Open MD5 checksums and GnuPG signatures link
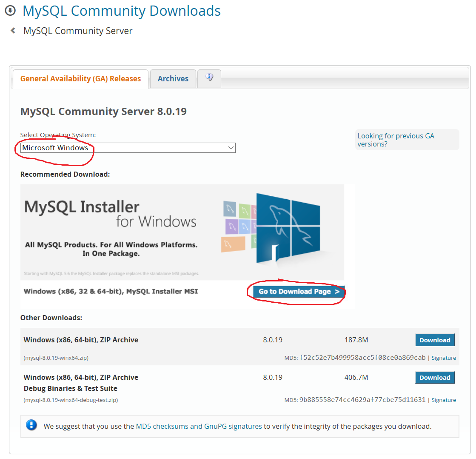 click(199, 427)
